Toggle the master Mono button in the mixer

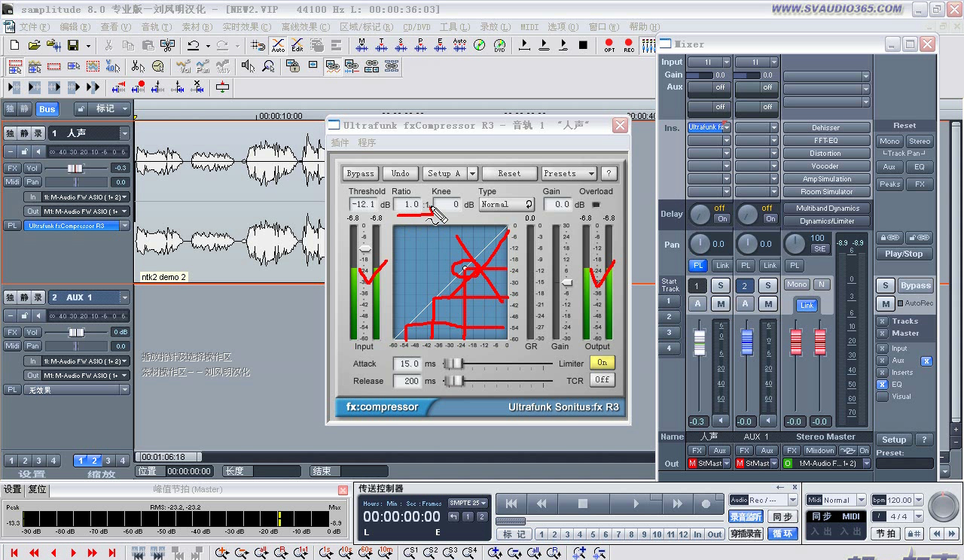click(796, 285)
